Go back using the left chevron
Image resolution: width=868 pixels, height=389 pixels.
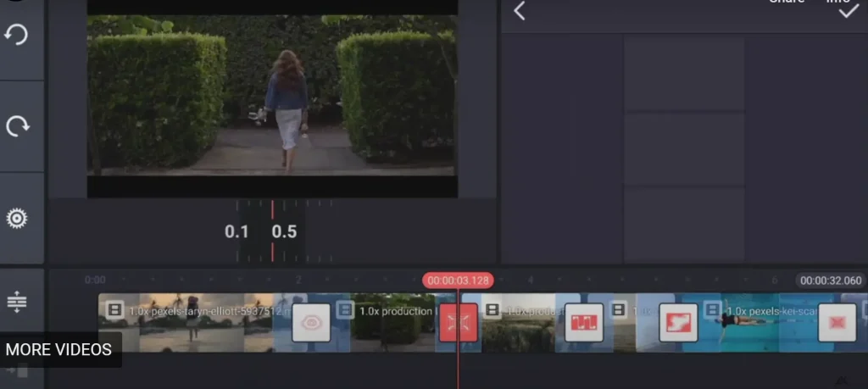(x=520, y=11)
